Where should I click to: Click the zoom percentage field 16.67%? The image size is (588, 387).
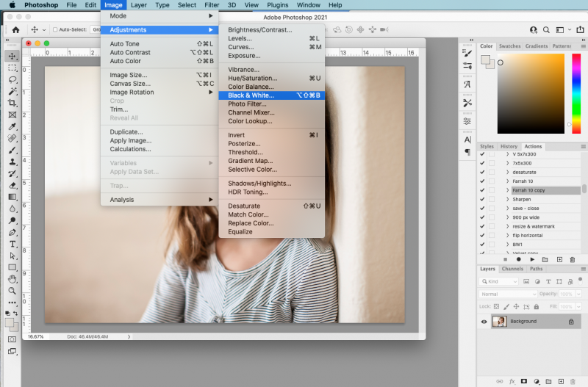click(35, 336)
